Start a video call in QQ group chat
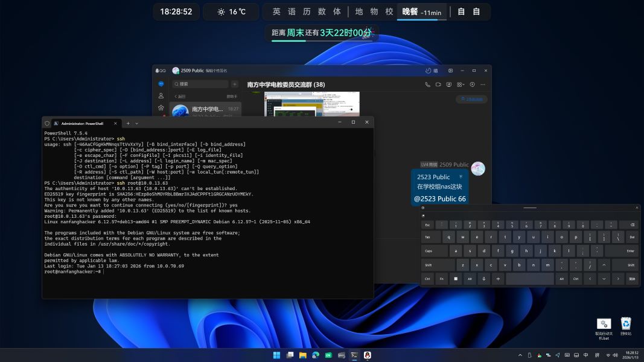Screen dimensions: 644x362 coord(439,84)
